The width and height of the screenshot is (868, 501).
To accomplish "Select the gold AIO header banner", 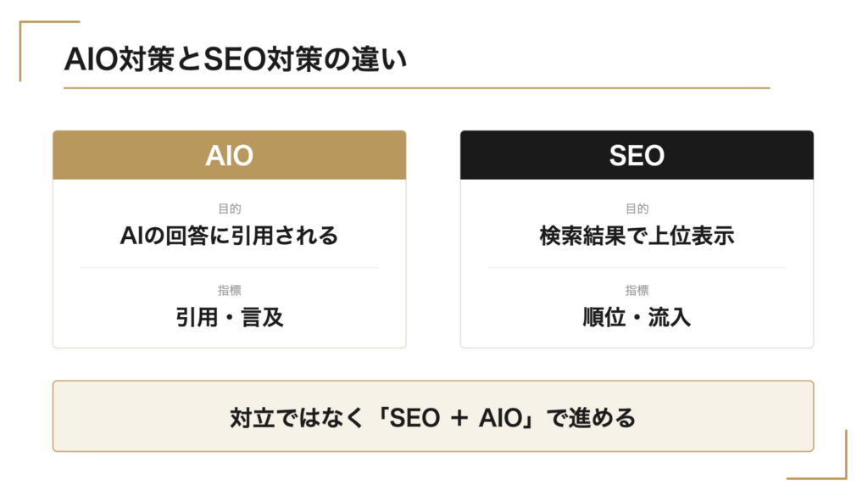I will 229,155.
